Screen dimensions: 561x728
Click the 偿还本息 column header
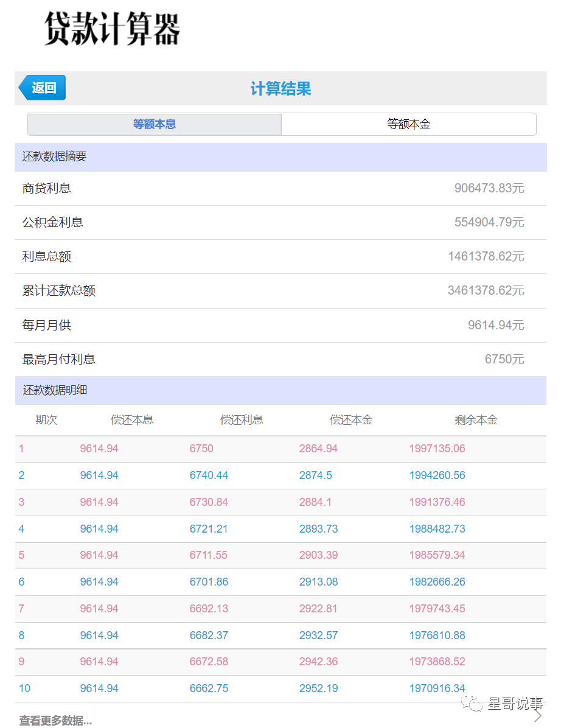pos(132,419)
